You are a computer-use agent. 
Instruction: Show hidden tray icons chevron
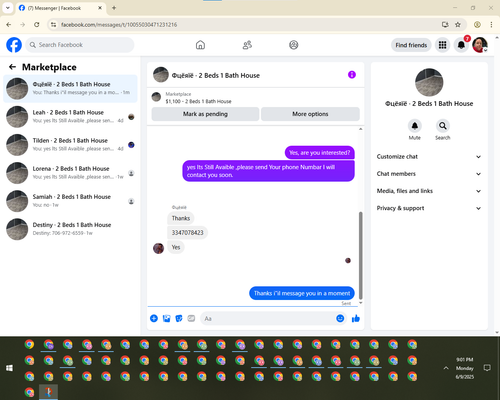point(446,368)
